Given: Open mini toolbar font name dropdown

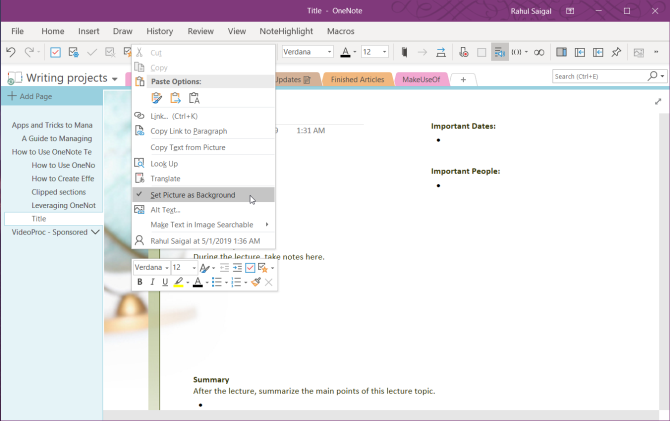Looking at the screenshot, I should click(167, 268).
